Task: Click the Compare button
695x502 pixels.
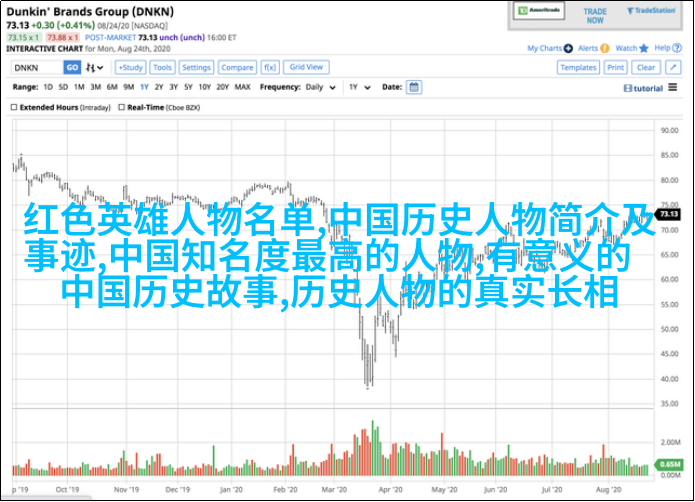Action: pyautogui.click(x=237, y=68)
